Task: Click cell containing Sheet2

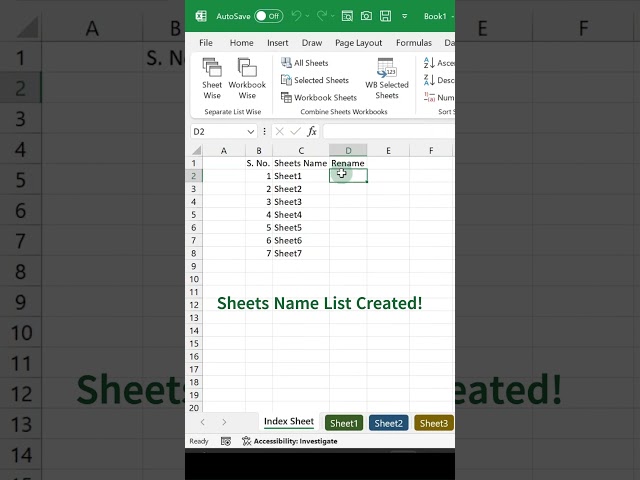Action: pyautogui.click(x=301, y=189)
